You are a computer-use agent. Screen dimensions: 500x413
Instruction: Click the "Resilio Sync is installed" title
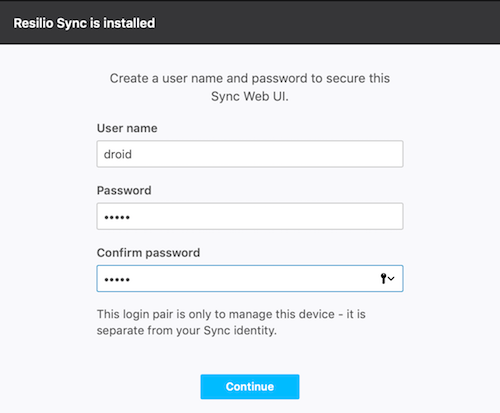tap(84, 23)
